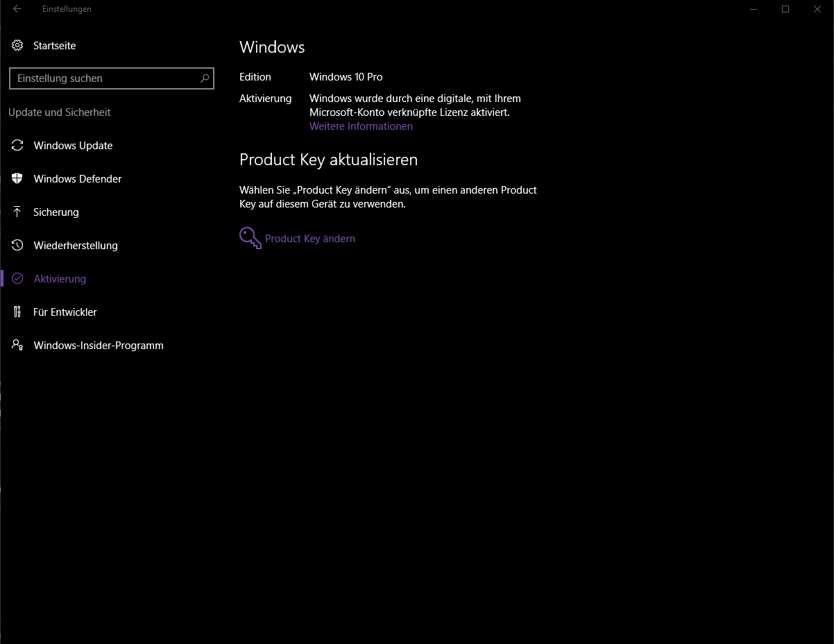Click the Wählen Sie Product Key ändern description
The height and width of the screenshot is (644, 834).
point(388,197)
